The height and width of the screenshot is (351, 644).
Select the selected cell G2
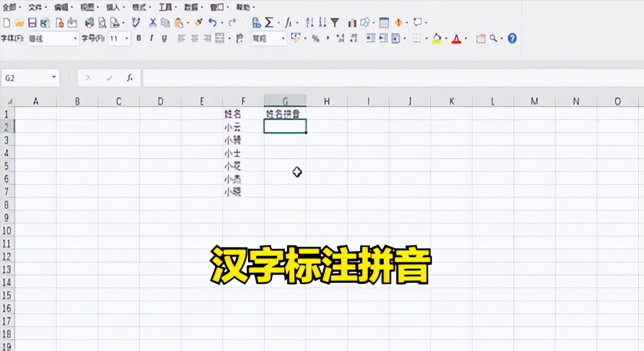pyautogui.click(x=285, y=126)
